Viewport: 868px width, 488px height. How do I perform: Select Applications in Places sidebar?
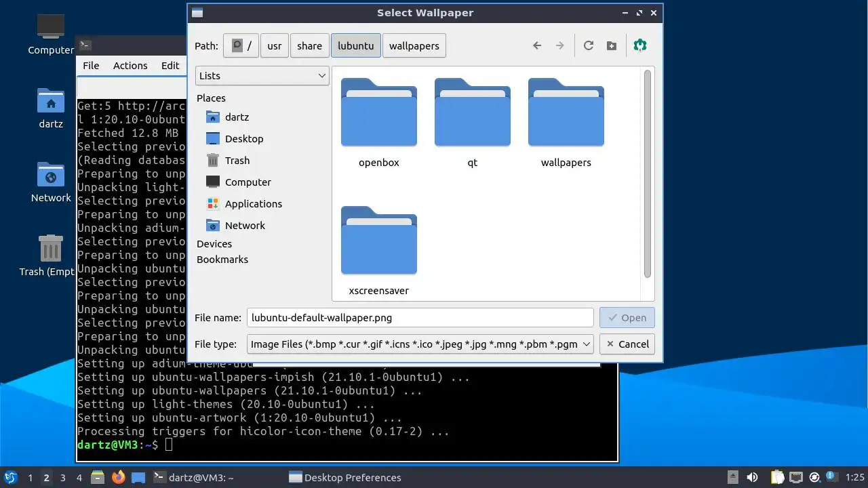244,204
